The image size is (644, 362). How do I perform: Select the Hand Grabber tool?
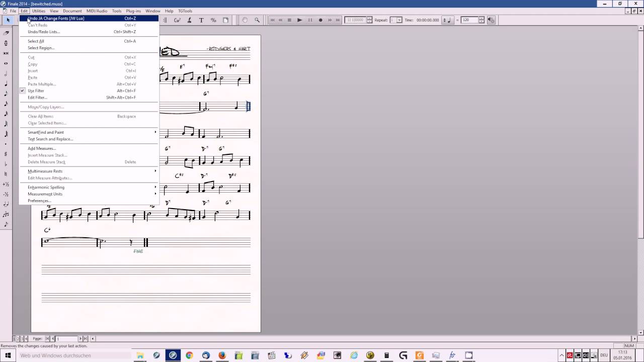point(245,20)
